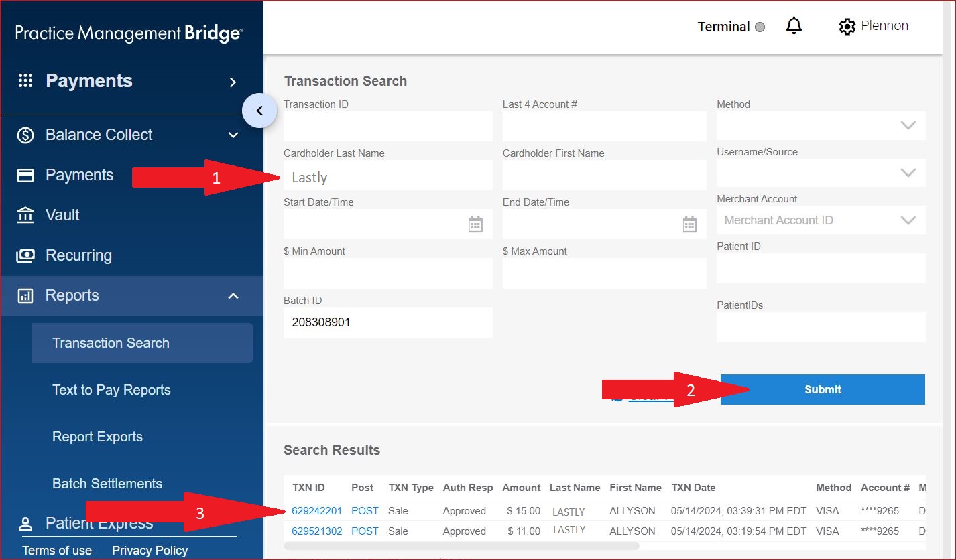Select the $ 11.00 amount cell
The width and height of the screenshot is (956, 560).
point(524,531)
